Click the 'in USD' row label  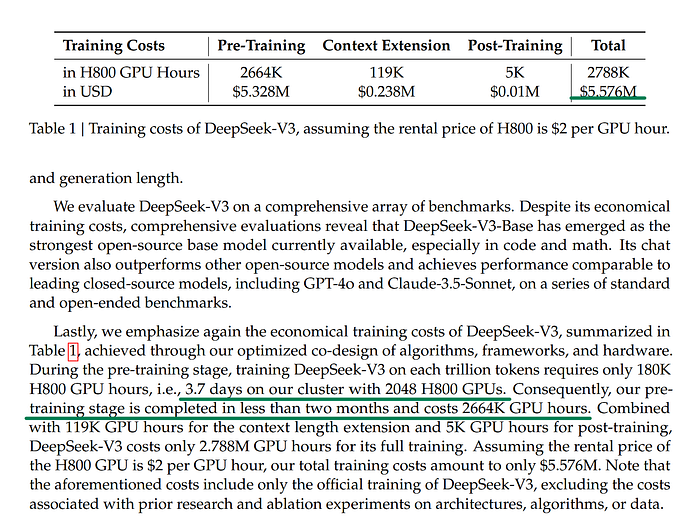coord(87,92)
